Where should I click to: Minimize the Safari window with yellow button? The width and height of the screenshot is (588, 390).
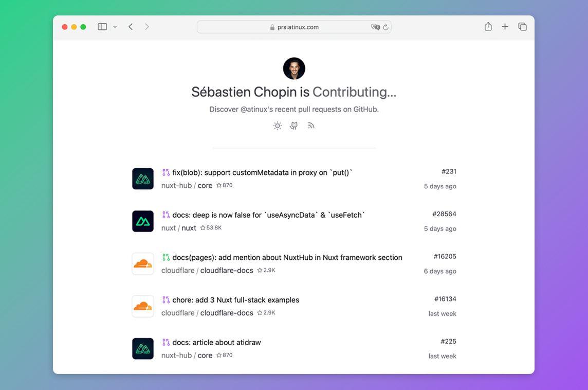[x=74, y=27]
